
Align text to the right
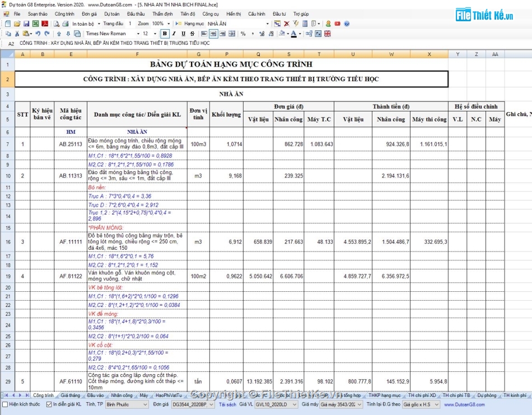pyautogui.click(x=222, y=34)
